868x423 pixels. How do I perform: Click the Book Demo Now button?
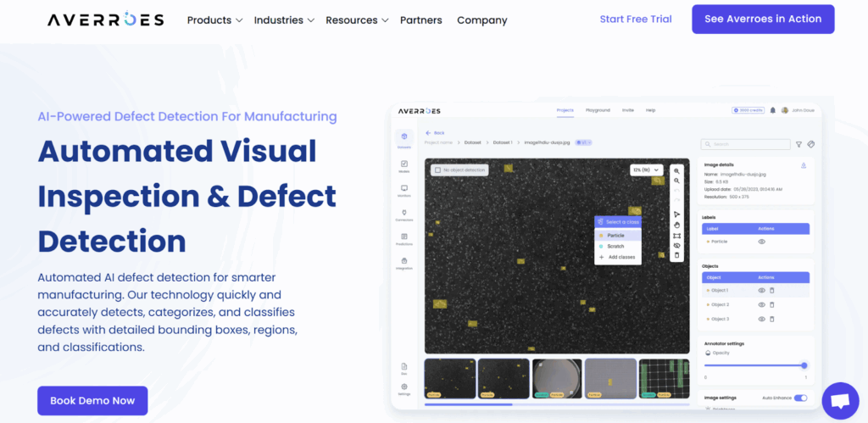(92, 401)
